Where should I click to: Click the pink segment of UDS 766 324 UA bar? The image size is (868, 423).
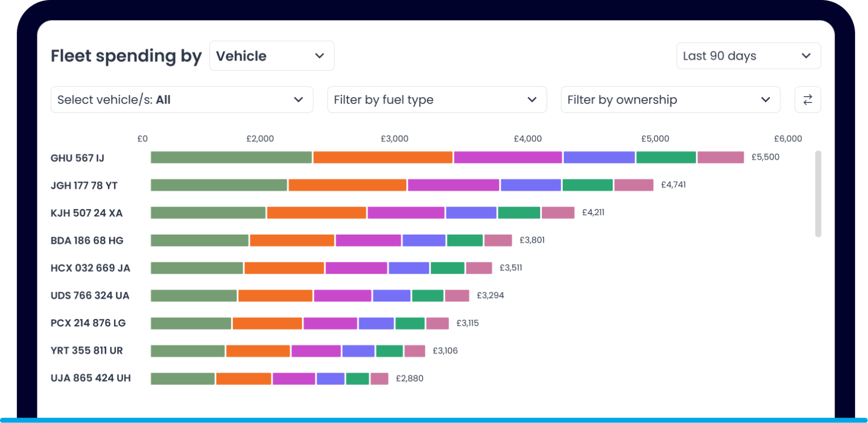457,296
